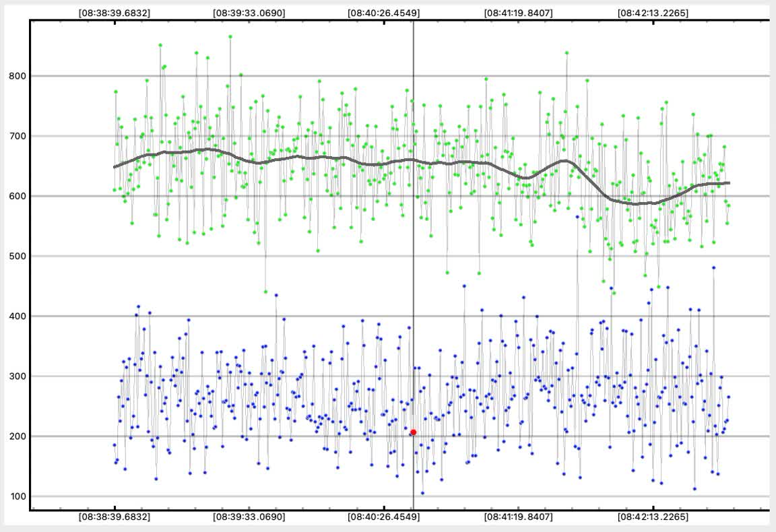Select top axis label 08:39:33.0690

coord(249,12)
